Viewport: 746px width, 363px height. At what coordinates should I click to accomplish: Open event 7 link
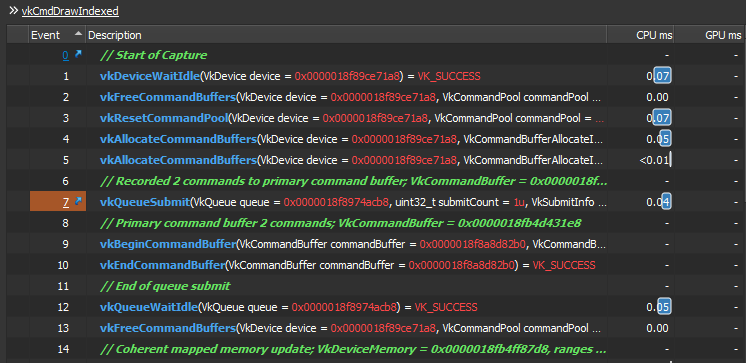66,202
